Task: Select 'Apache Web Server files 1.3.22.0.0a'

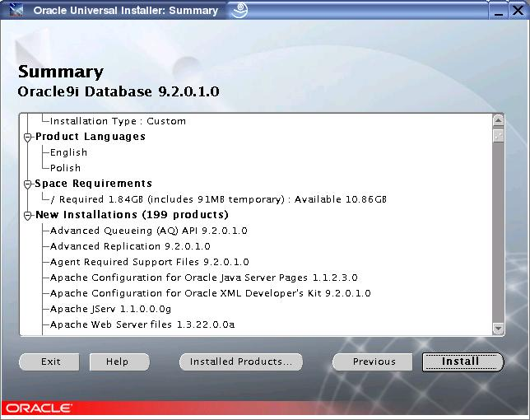Action: 142,324
